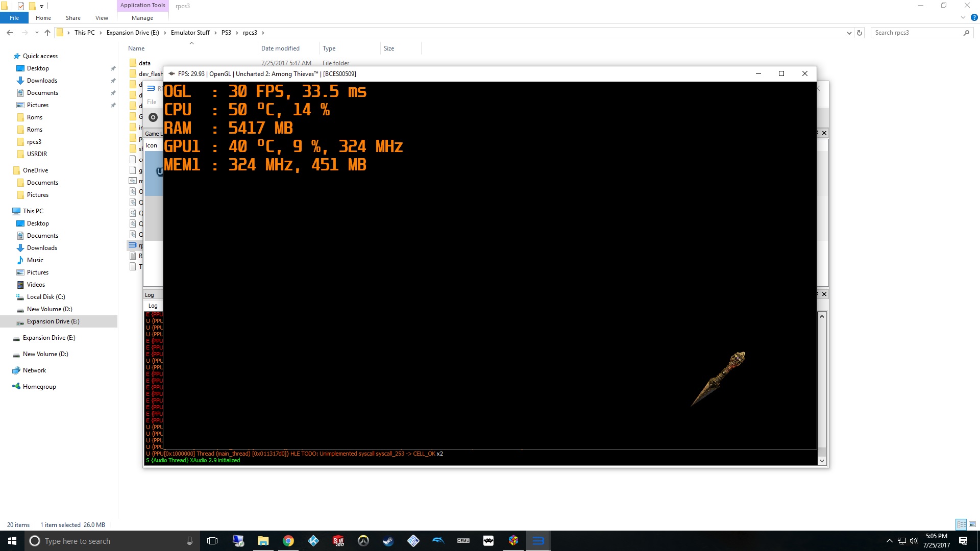Open Task View on the taskbar
Screen dimensions: 980x551
[212, 541]
